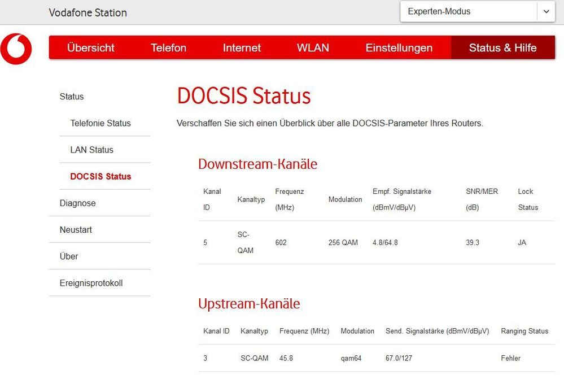
Task: Switch to the Internet tab
Action: 242,47
